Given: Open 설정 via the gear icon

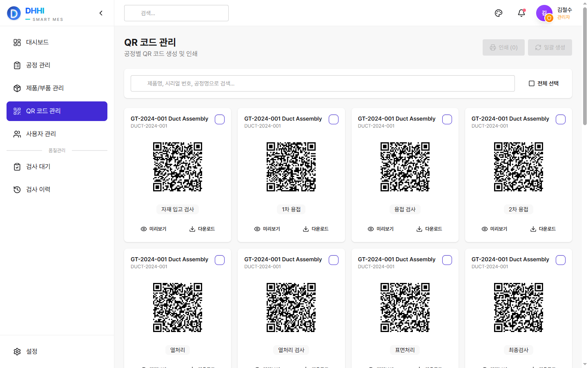Looking at the screenshot, I should click(x=17, y=352).
